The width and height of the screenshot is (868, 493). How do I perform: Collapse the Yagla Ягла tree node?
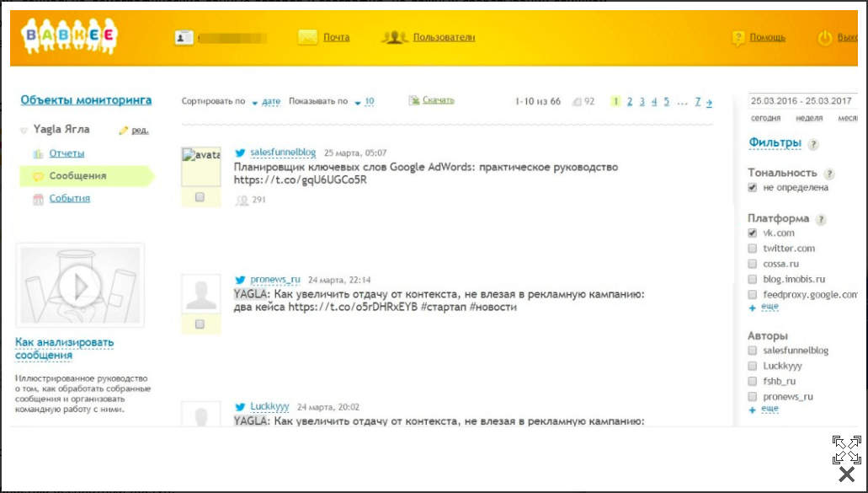(x=24, y=131)
